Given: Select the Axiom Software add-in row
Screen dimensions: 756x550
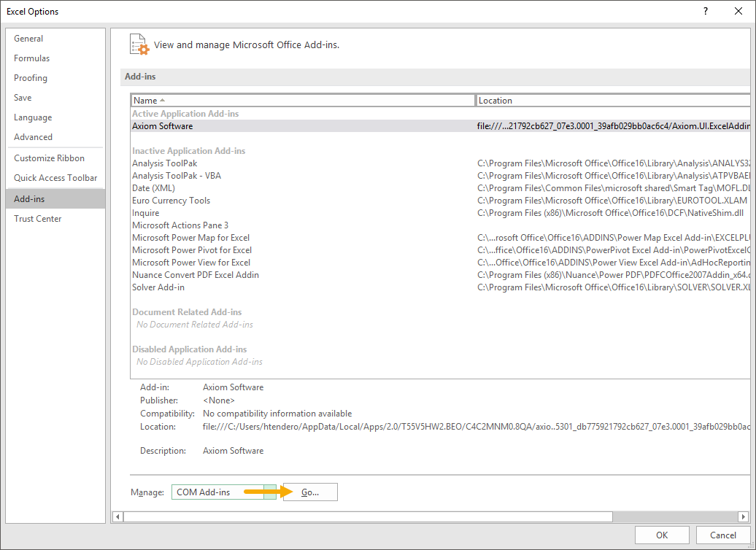Looking at the screenshot, I should click(441, 126).
